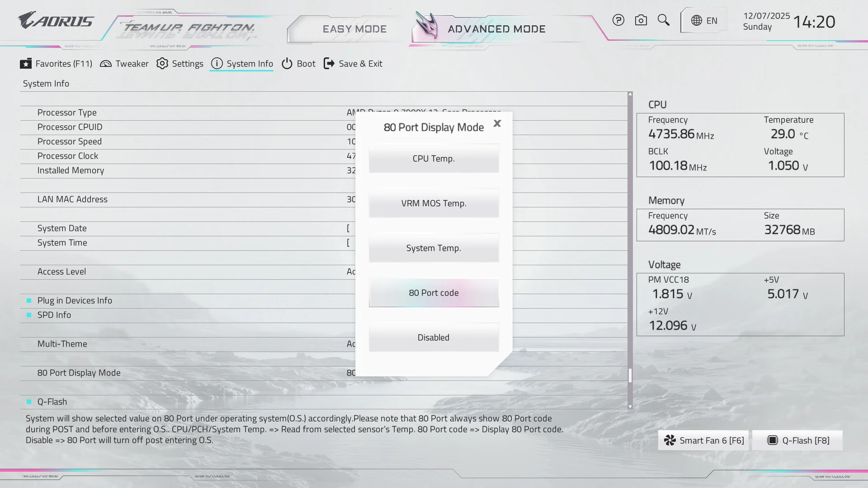Select CPU Temp. display mode option

(434, 159)
